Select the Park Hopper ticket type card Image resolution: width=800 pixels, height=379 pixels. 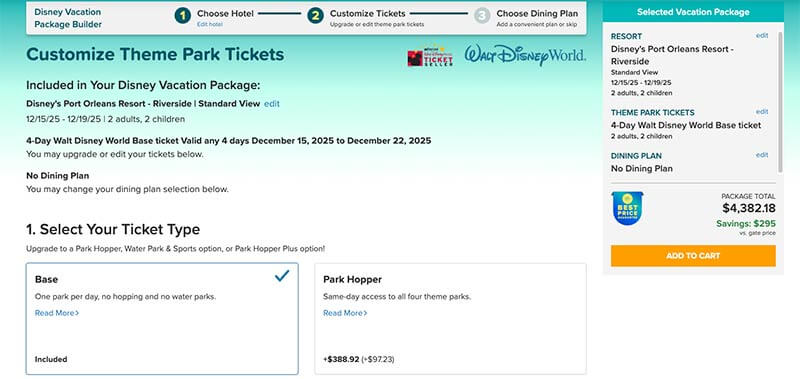pyautogui.click(x=451, y=319)
